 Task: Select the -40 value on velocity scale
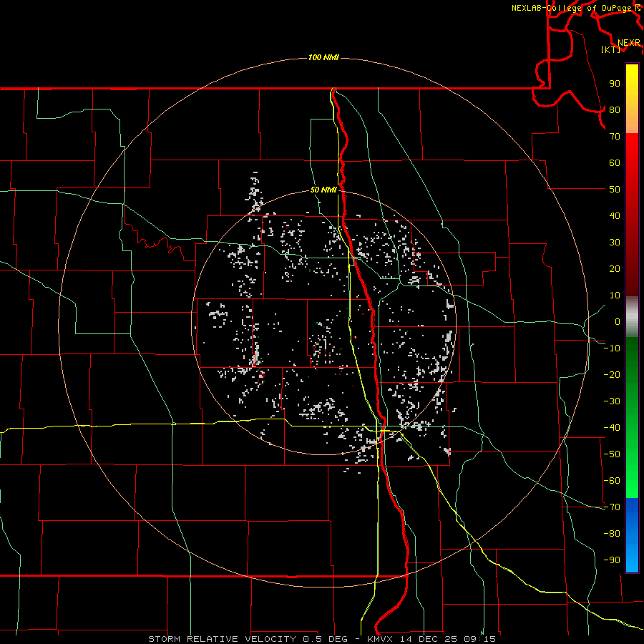[612, 428]
